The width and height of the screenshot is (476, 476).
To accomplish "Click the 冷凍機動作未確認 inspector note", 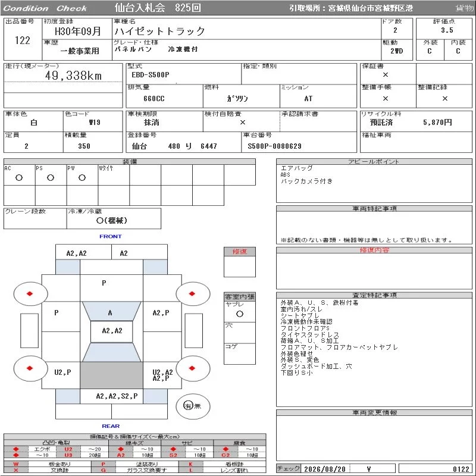I will pyautogui.click(x=306, y=321).
